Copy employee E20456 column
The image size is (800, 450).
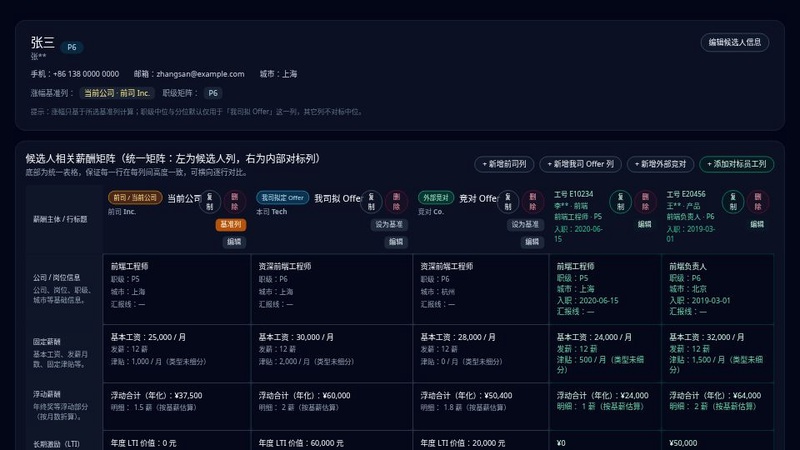tap(733, 202)
